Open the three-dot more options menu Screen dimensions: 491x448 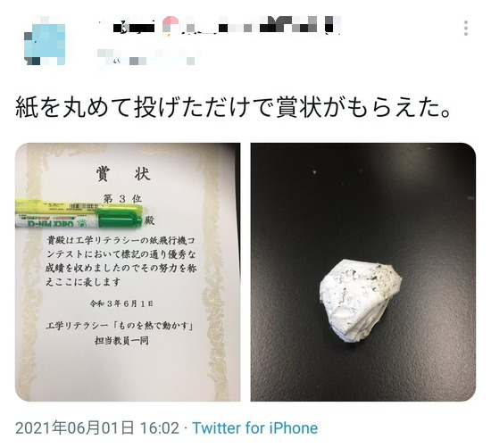point(466,29)
